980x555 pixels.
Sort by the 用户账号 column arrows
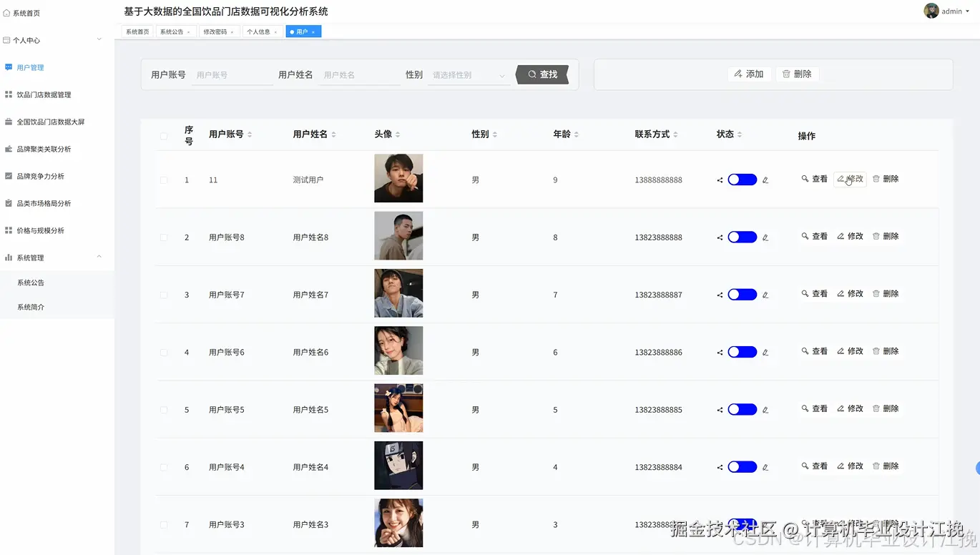coord(250,134)
